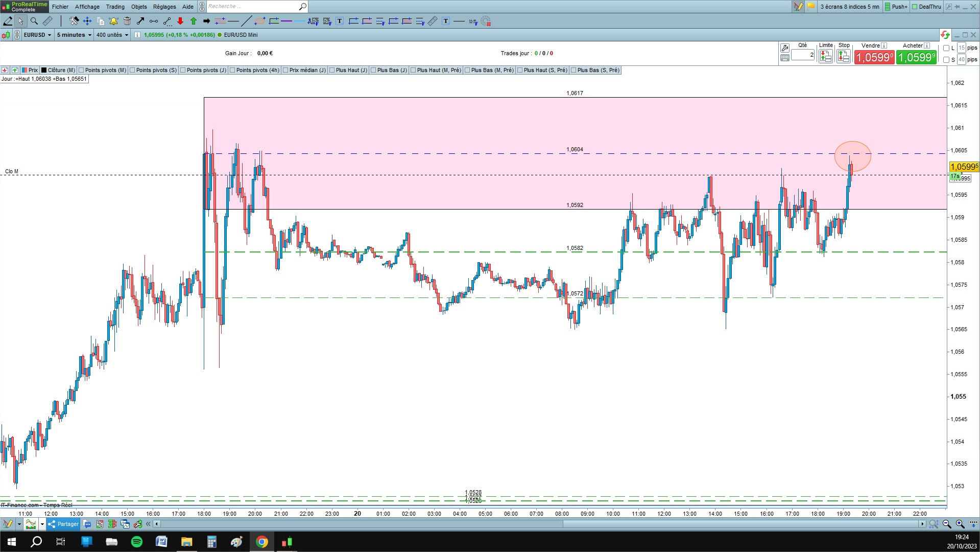This screenshot has width=980, height=552.
Task: Open the 5 minutes timeframe dropdown
Action: pos(74,35)
